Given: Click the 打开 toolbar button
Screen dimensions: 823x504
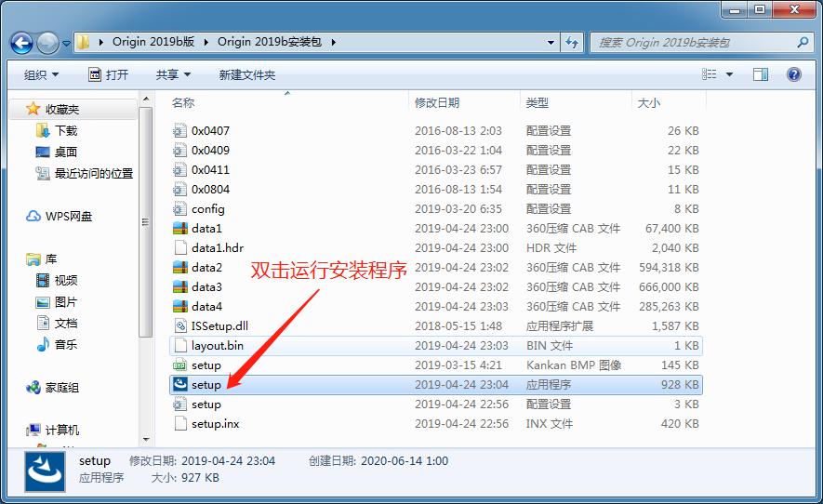Looking at the screenshot, I should click(x=108, y=75).
